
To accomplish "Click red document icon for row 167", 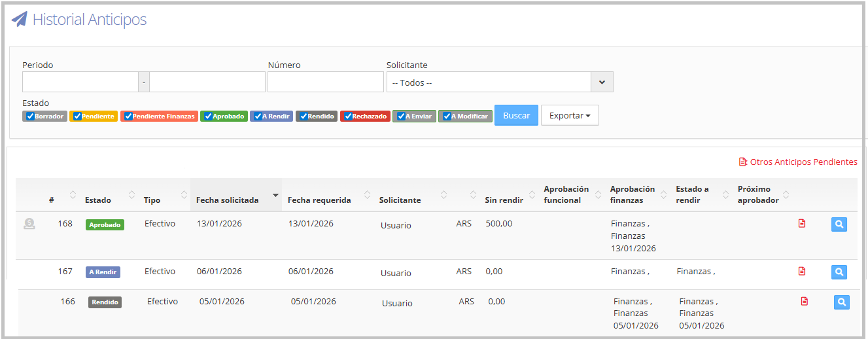I will (802, 271).
